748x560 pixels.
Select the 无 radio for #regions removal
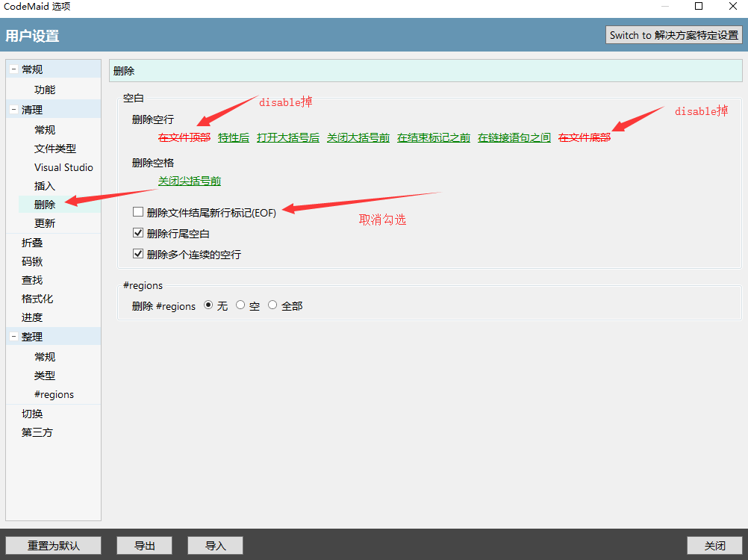(x=208, y=305)
